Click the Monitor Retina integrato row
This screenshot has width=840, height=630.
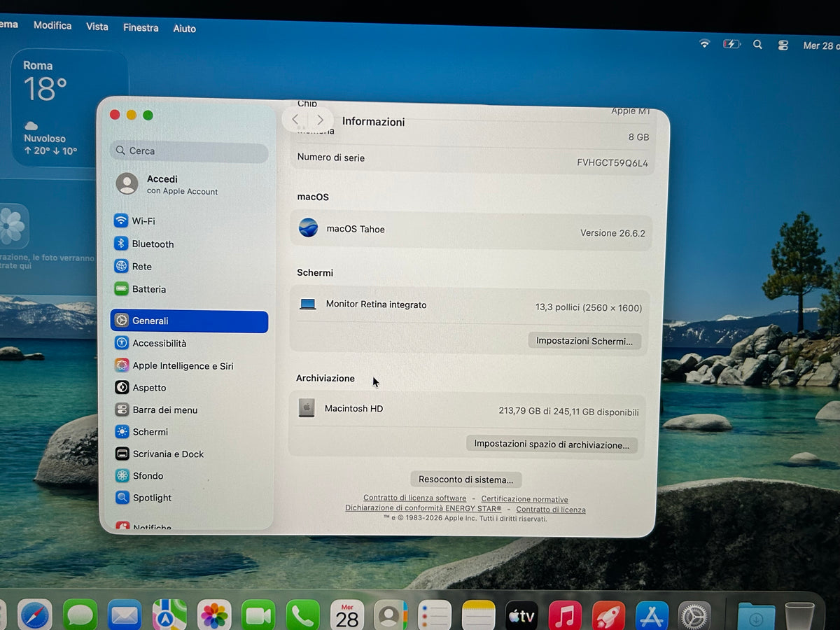469,306
